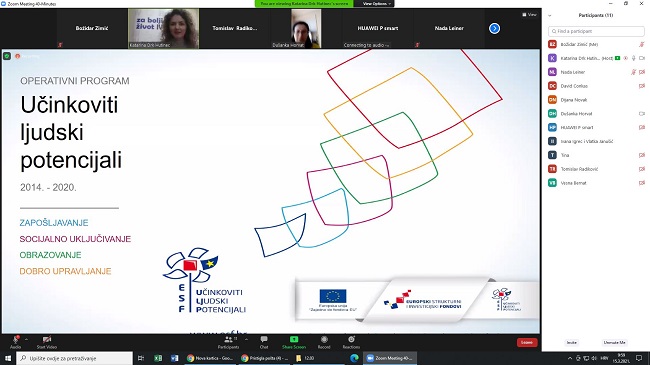Image resolution: width=650 pixels, height=365 pixels.
Task: Expand audio options arrow next to Audio
Action: (x=27, y=339)
